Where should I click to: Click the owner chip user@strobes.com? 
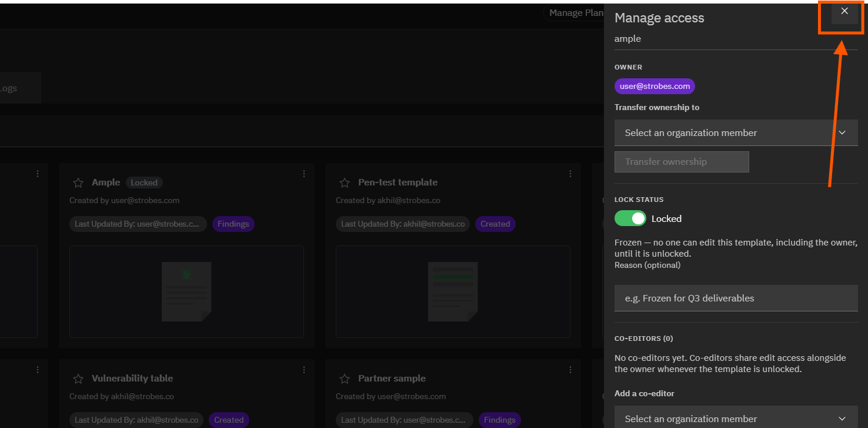[x=655, y=87]
